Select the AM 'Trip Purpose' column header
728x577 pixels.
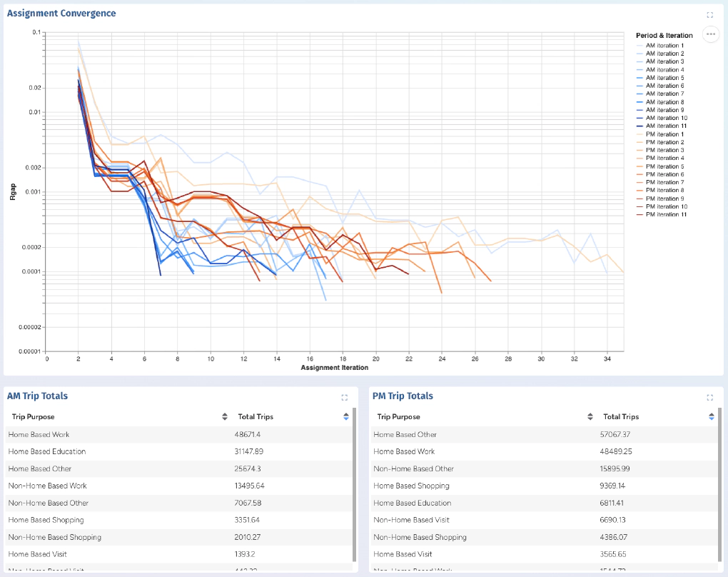coord(34,417)
